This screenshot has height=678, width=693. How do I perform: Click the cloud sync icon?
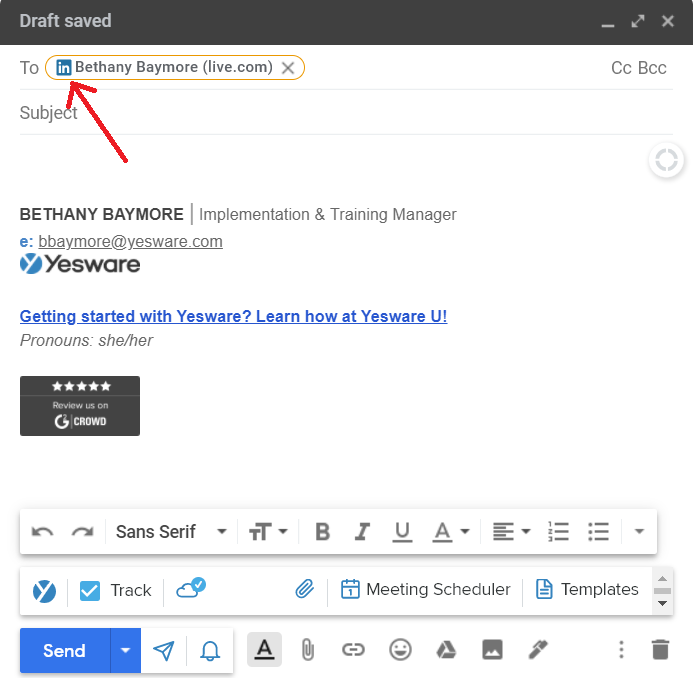(189, 588)
